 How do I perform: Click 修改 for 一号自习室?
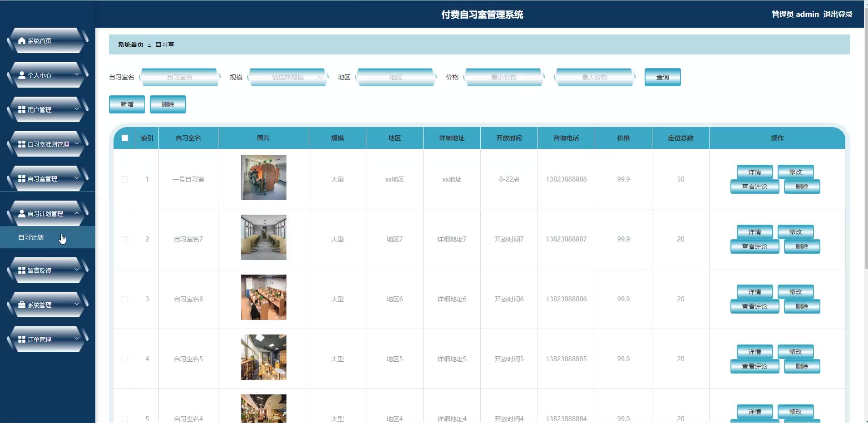point(796,172)
